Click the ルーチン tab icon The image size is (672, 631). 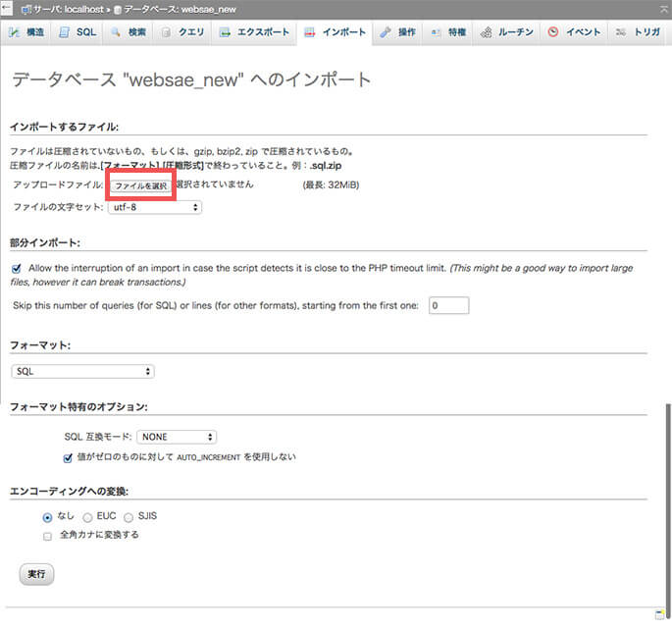[486, 32]
